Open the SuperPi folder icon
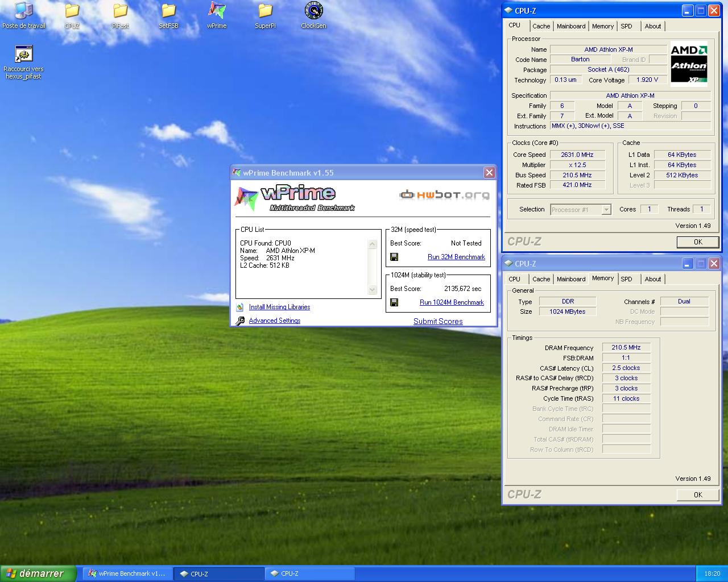Viewport: 728px width, 582px height. (265, 15)
